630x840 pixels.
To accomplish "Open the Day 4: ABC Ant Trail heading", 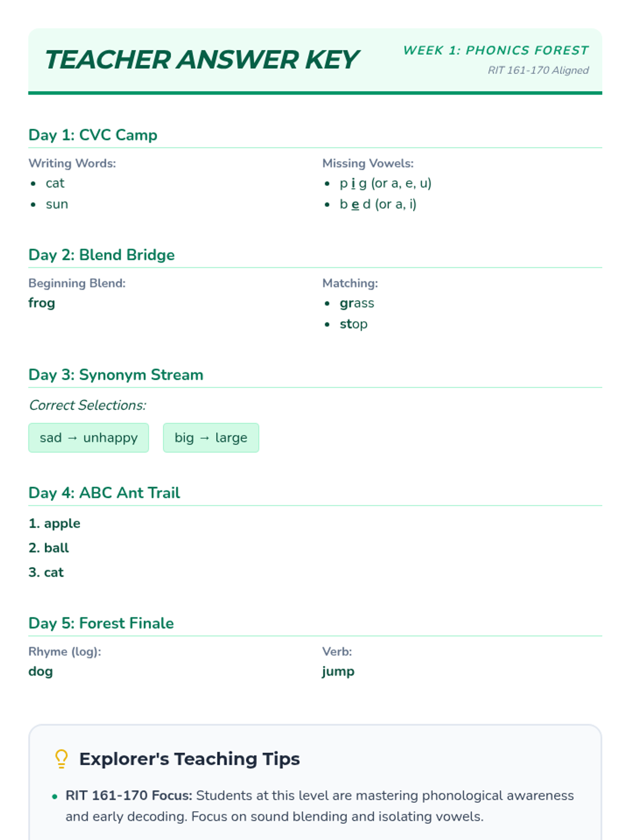I will pyautogui.click(x=104, y=493).
